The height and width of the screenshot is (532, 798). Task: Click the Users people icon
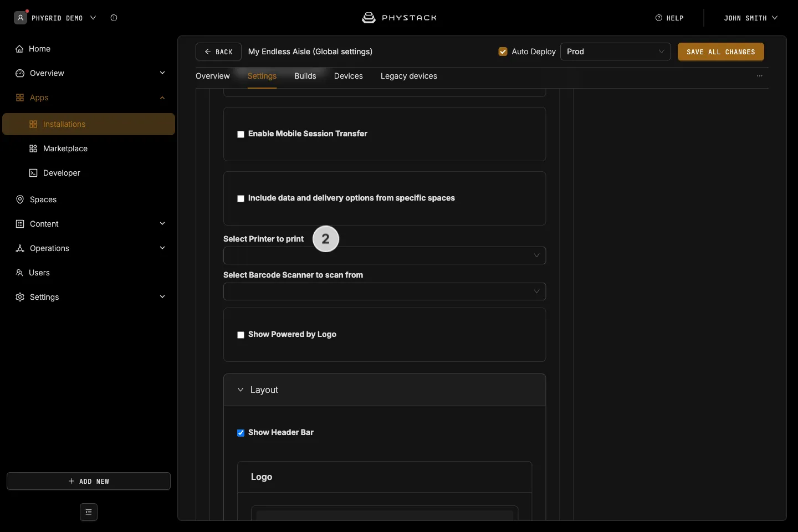click(x=19, y=273)
